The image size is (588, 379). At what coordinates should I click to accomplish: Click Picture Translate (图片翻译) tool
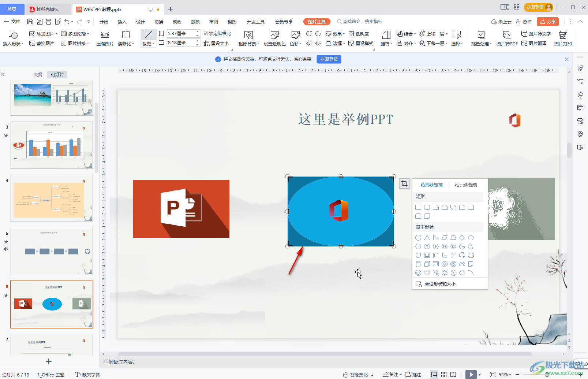tap(534, 43)
